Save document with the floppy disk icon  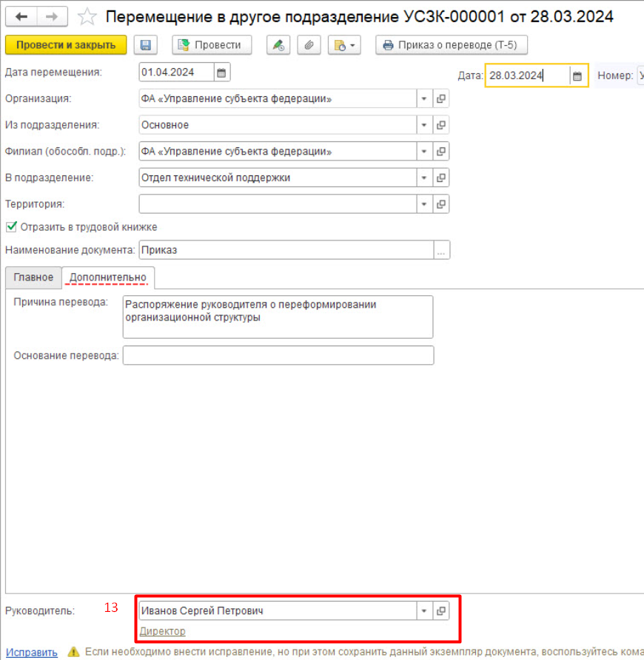(x=146, y=45)
